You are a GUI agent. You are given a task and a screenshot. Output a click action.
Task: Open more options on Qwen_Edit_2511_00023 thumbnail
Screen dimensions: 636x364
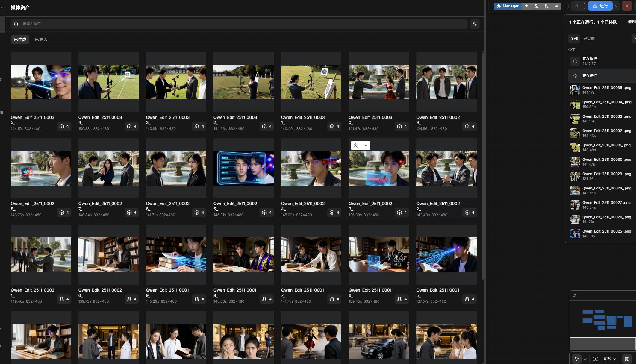click(x=365, y=145)
